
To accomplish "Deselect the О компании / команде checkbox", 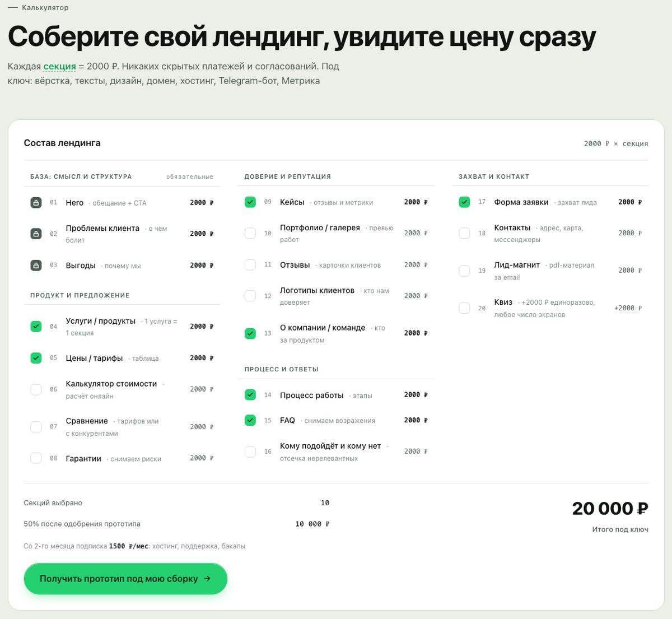I will tap(250, 333).
